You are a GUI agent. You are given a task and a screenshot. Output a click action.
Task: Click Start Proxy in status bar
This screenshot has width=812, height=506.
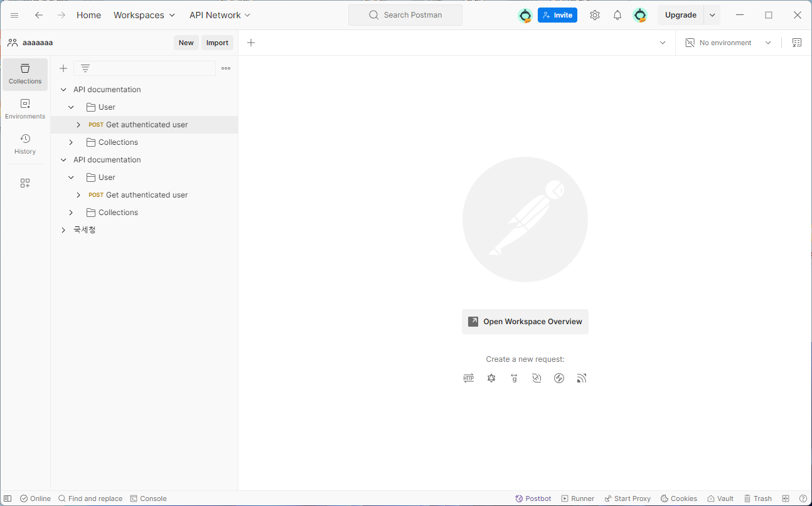point(628,498)
